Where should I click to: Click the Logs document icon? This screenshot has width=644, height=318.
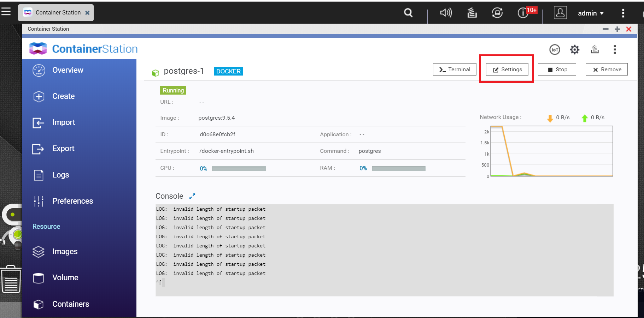point(39,175)
